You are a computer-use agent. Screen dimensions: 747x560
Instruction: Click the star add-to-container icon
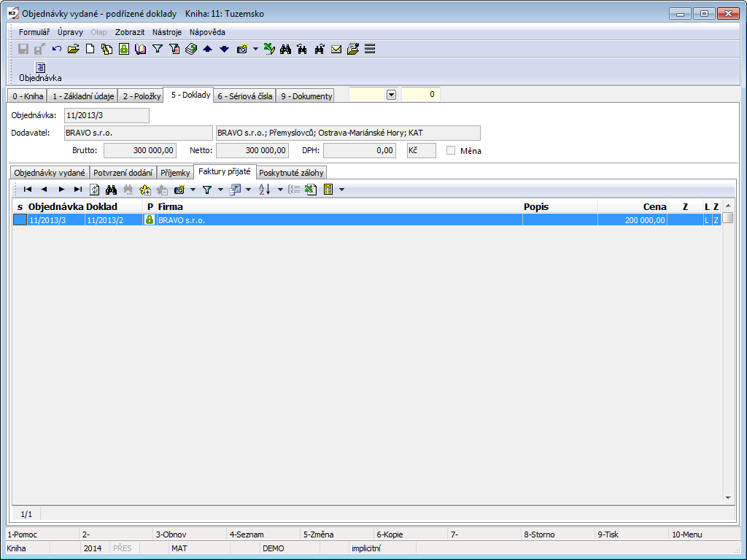[x=145, y=190]
